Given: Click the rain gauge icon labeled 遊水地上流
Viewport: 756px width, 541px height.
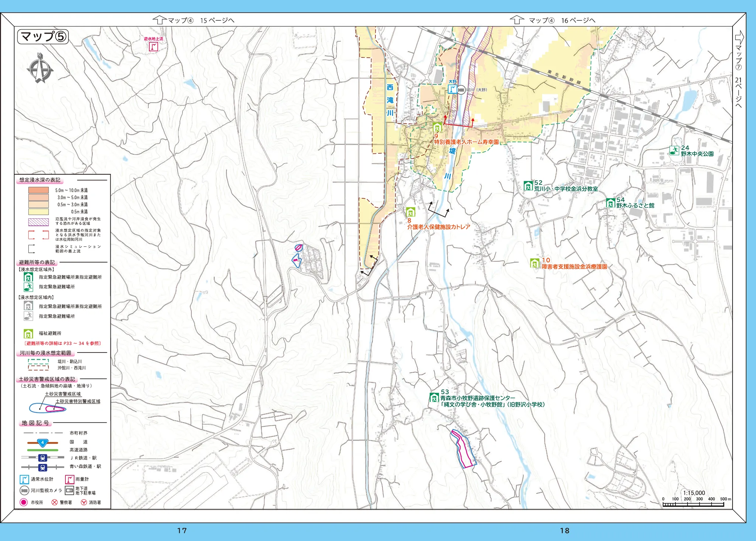Looking at the screenshot, I should pos(153,46).
